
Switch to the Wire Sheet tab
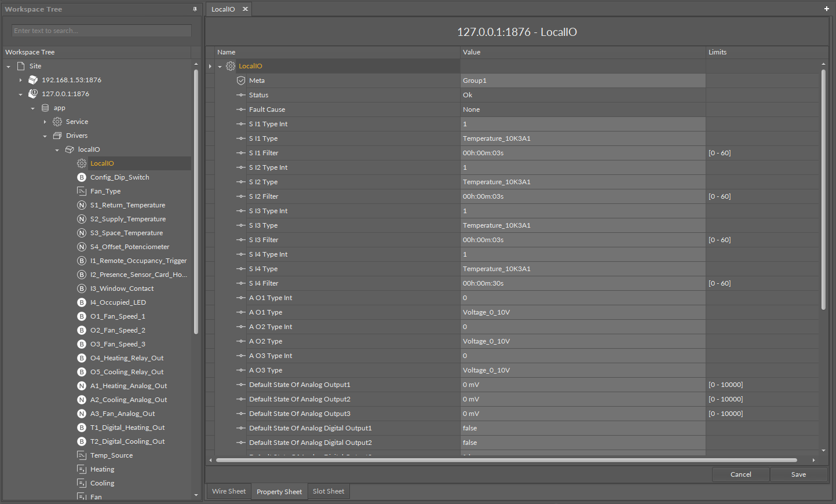(x=228, y=491)
